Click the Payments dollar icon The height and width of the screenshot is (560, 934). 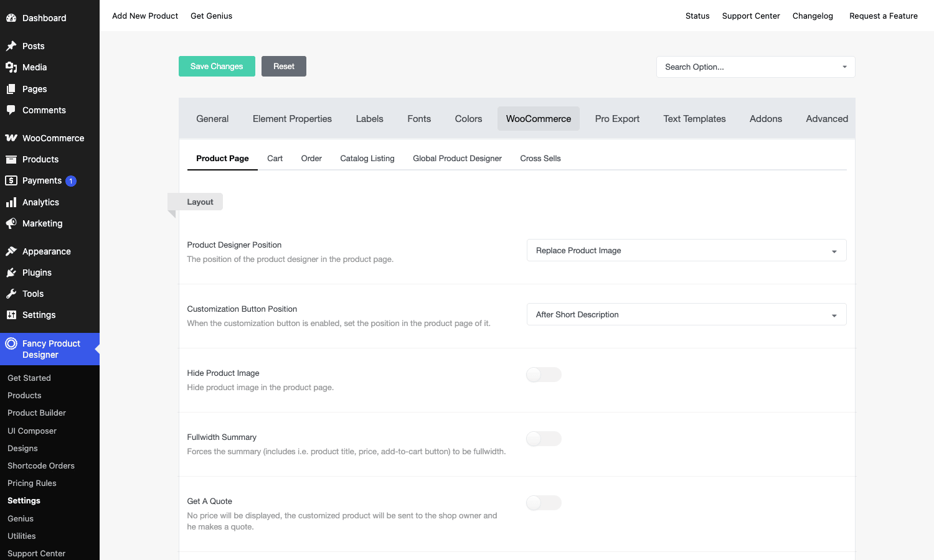(11, 180)
